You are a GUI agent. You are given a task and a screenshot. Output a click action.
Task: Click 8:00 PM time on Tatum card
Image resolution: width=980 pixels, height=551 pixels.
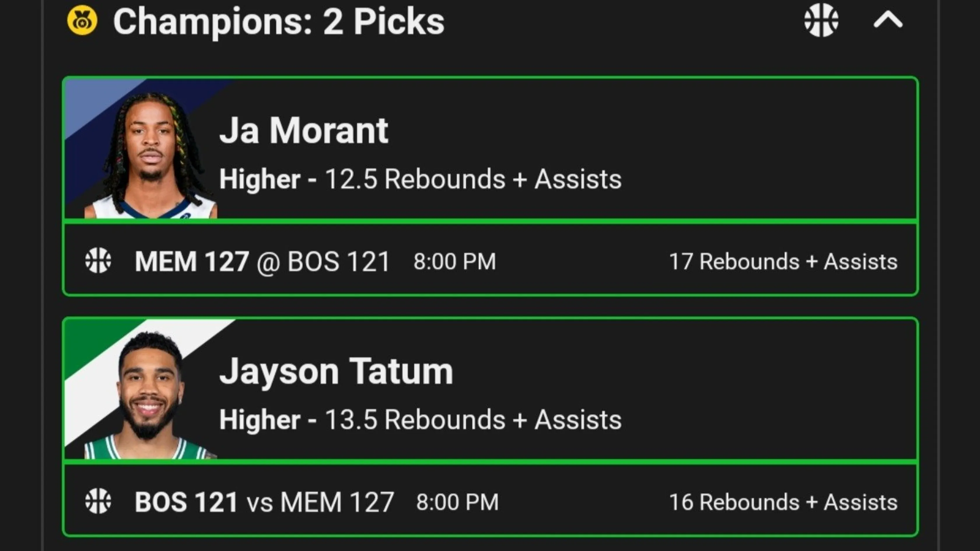(x=457, y=502)
